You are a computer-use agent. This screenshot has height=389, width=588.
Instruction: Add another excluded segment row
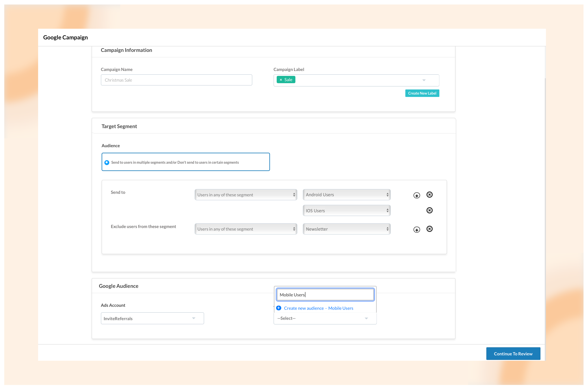click(417, 230)
